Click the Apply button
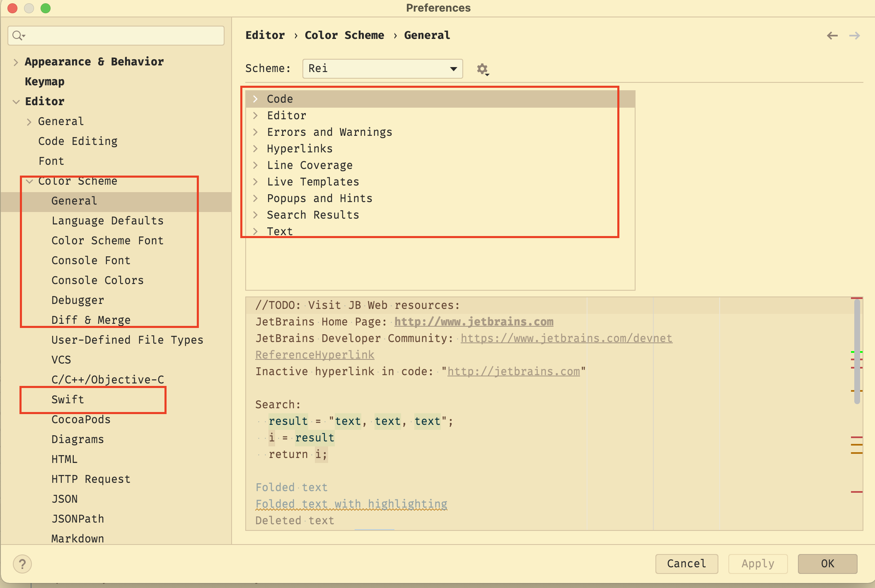 click(x=758, y=564)
